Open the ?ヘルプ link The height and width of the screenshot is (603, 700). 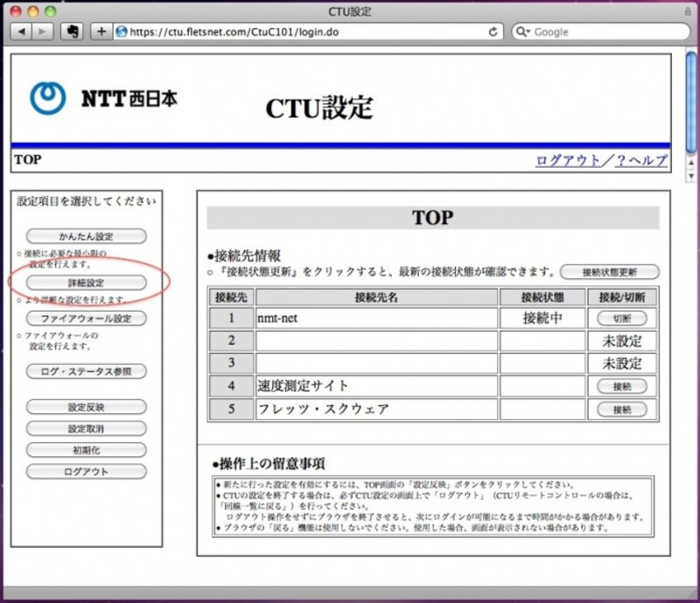click(x=641, y=160)
